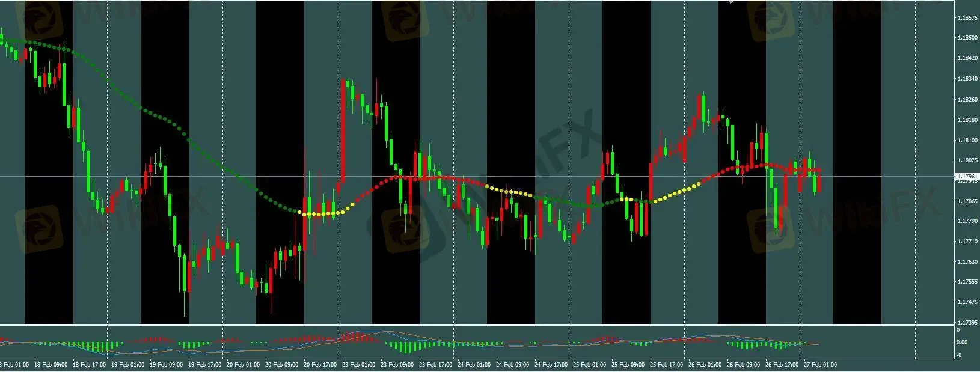The width and height of the screenshot is (980, 372).
Task: Select the 1.18180 price level value
Action: pyautogui.click(x=967, y=120)
